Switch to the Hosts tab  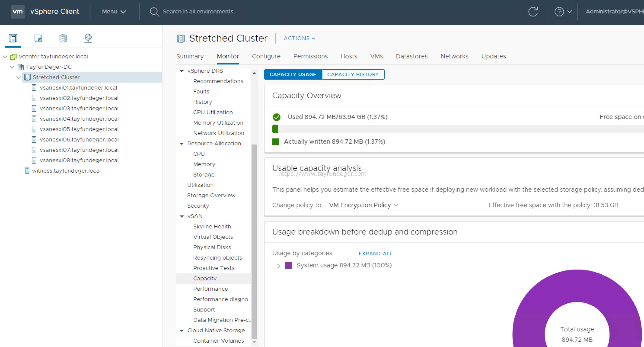(349, 56)
